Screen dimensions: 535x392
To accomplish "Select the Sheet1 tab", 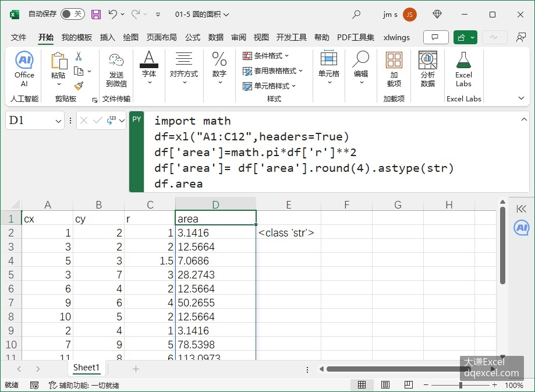I will [x=86, y=368].
